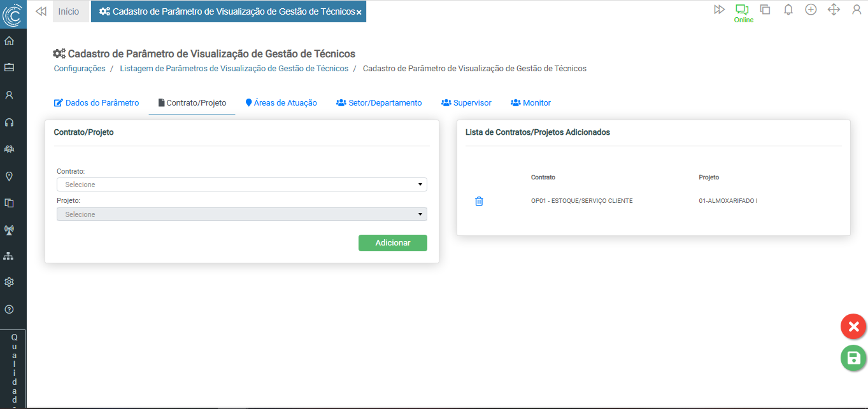Open the notifications bell icon
Image resolution: width=868 pixels, height=409 pixels.
pos(788,10)
